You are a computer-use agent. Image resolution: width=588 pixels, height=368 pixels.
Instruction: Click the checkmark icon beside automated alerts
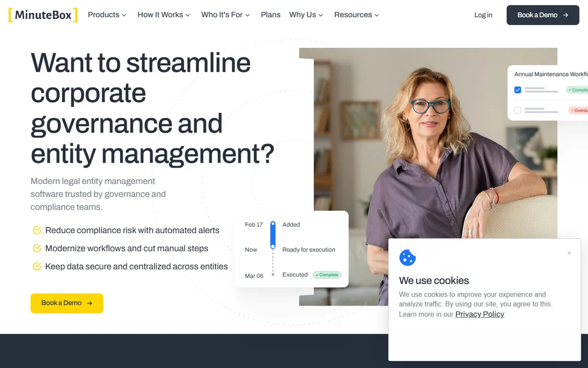click(37, 230)
